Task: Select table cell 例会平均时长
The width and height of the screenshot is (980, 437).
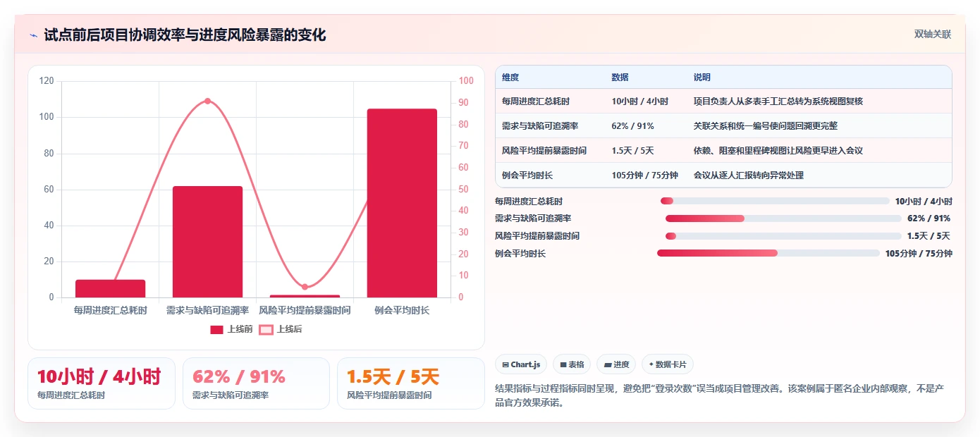Action: point(527,176)
